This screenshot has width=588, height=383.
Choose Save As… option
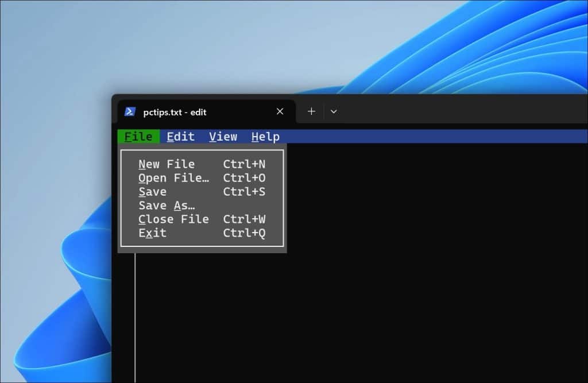202,206
